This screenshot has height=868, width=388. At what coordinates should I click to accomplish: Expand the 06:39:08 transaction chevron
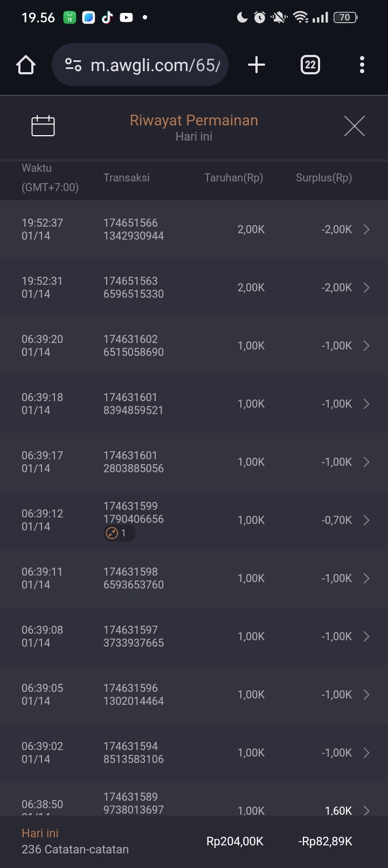pyautogui.click(x=366, y=636)
